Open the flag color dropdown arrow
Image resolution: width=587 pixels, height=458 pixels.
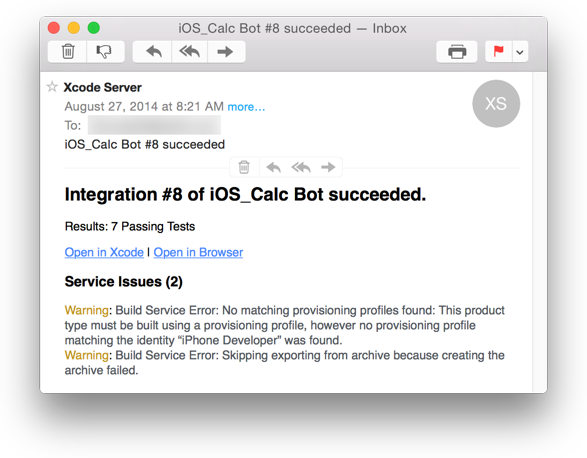[520, 52]
